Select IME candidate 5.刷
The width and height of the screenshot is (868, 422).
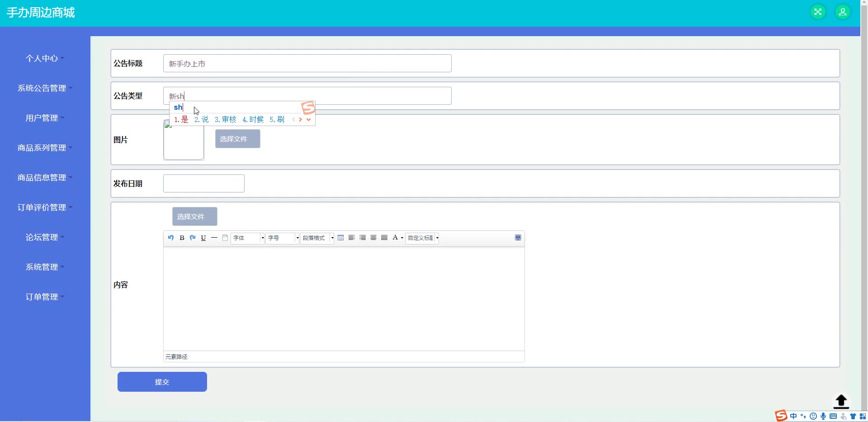coord(277,119)
